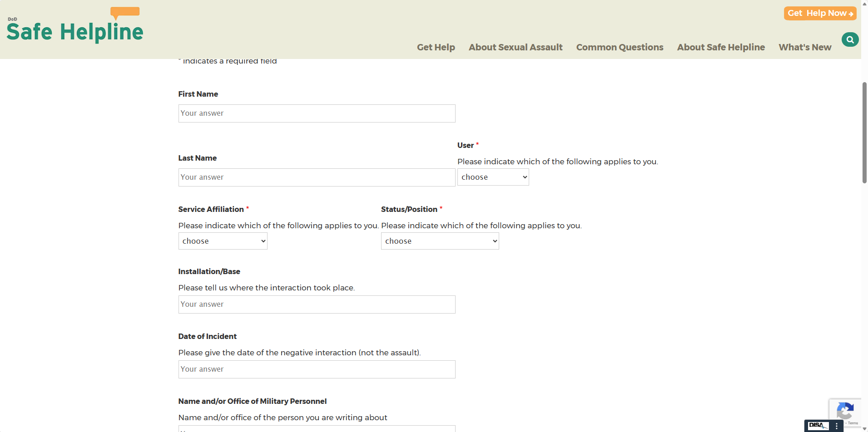Image resolution: width=868 pixels, height=432 pixels.
Task: Navigate to What's New
Action: tap(805, 47)
